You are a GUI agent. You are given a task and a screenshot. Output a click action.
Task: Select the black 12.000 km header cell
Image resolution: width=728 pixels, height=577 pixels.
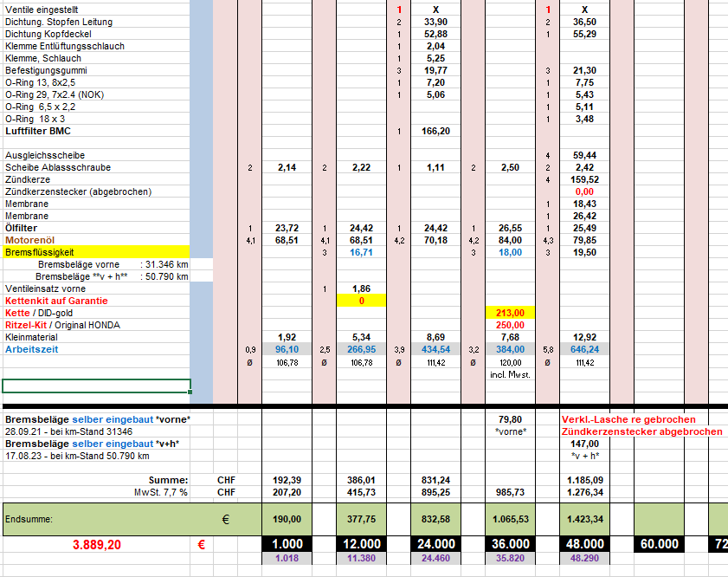click(x=361, y=544)
